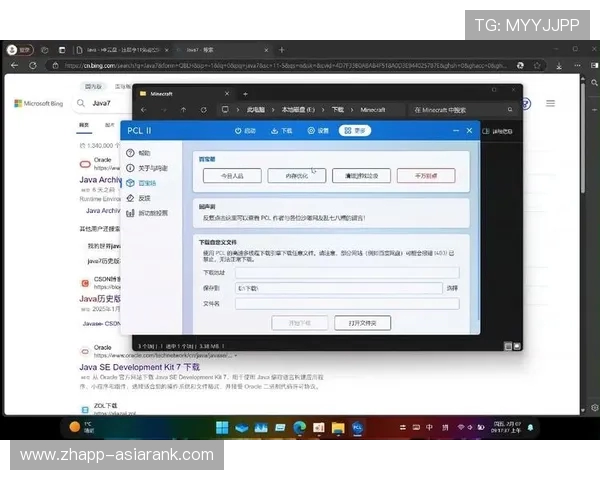600x480 pixels.
Task: Click the browser back arrow
Action: (13, 65)
